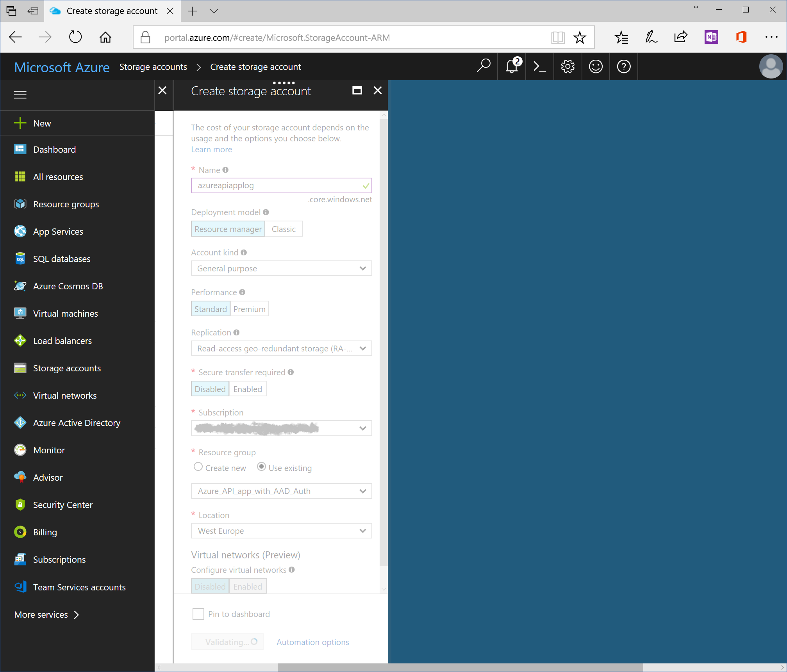Click the Learn more link
The height and width of the screenshot is (672, 787).
211,150
